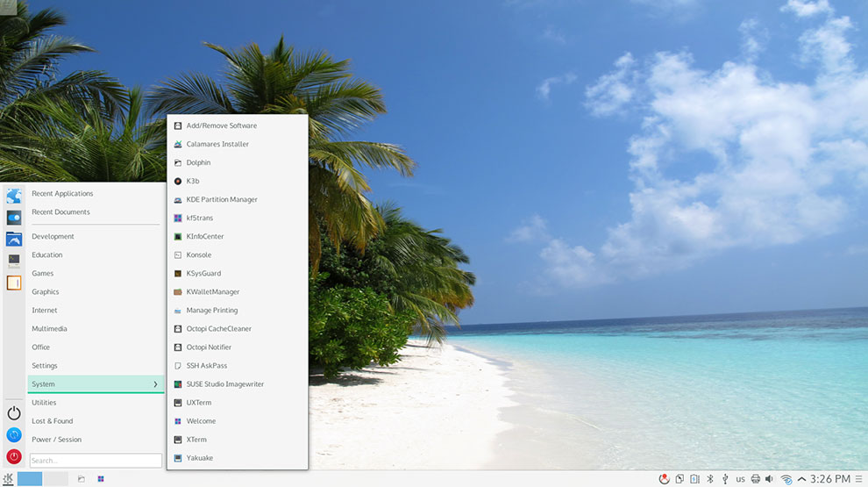Click the Yakuake entry icon
This screenshot has height=487, width=868.
coord(178,458)
